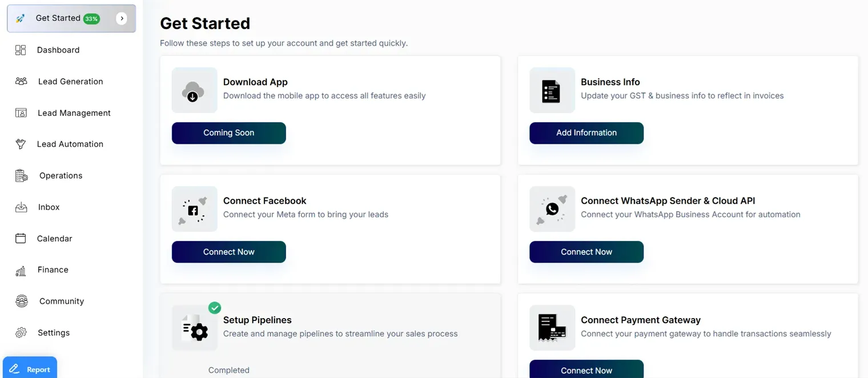Open the Community menu item
Screen dimensions: 868x378
pyautogui.click(x=61, y=301)
